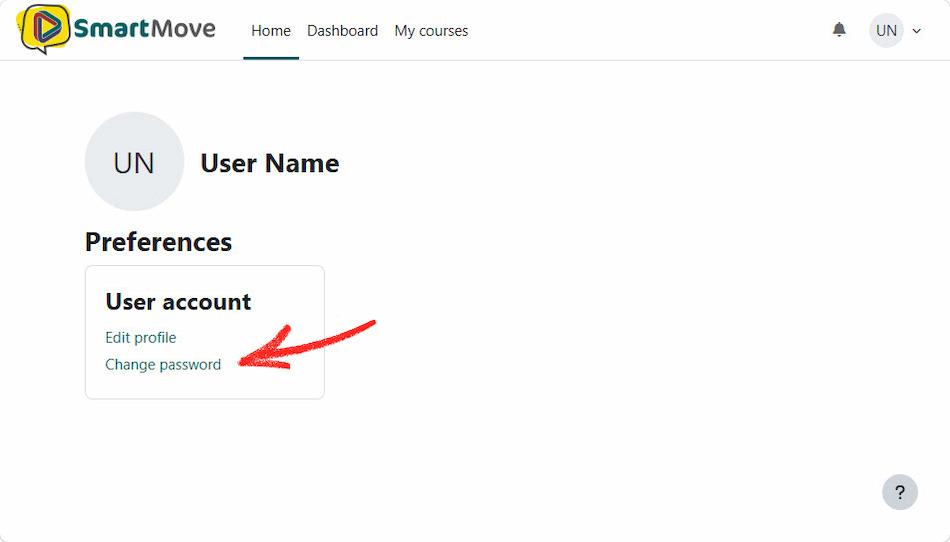This screenshot has width=950, height=542.
Task: Click the UN initials text in the top-right avatar
Action: pos(886,31)
